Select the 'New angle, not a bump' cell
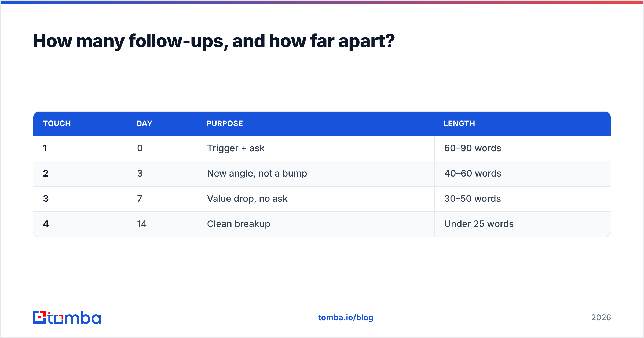Screen dimensions: 644x338 coord(316,174)
